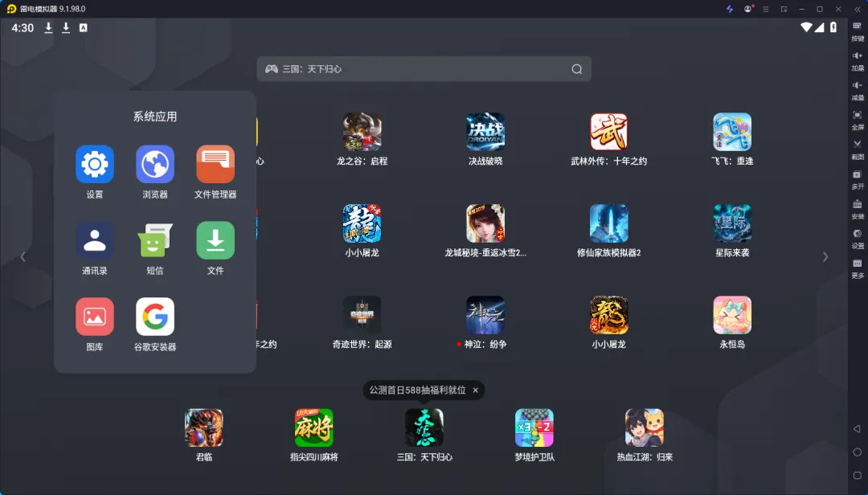Click the 小小屠龙 game with the gold dragon icon
This screenshot has width=868, height=495.
click(x=609, y=315)
